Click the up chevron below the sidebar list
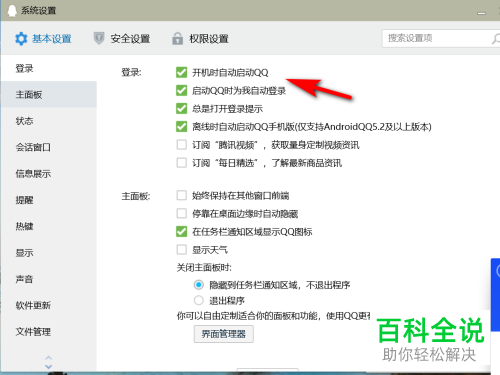The width and height of the screenshot is (500, 375). coord(49,358)
